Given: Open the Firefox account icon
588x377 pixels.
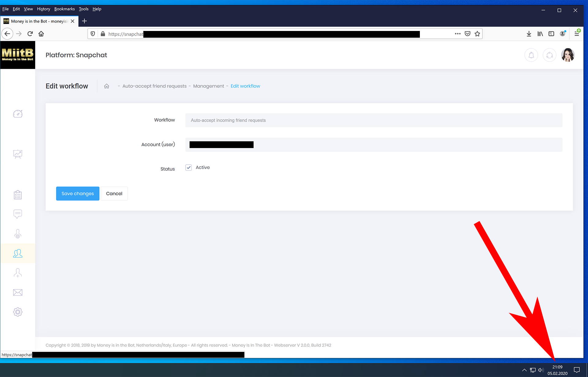Looking at the screenshot, I should click(563, 34).
